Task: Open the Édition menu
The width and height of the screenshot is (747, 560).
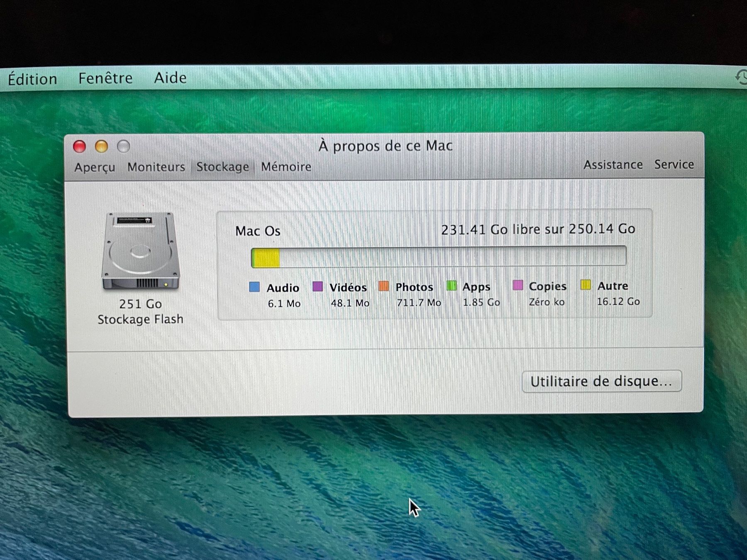Action: point(32,79)
